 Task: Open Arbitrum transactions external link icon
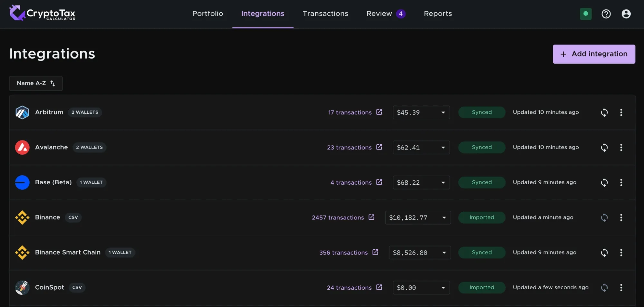click(379, 112)
